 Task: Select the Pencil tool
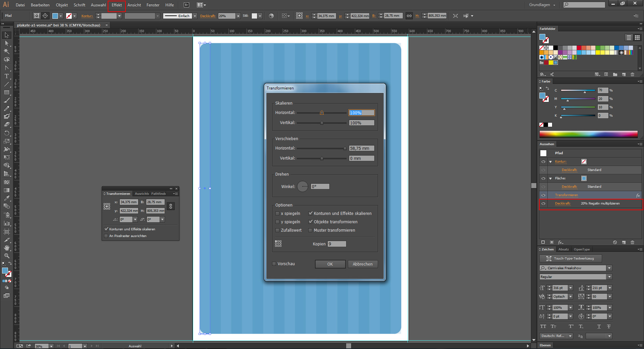coord(6,108)
